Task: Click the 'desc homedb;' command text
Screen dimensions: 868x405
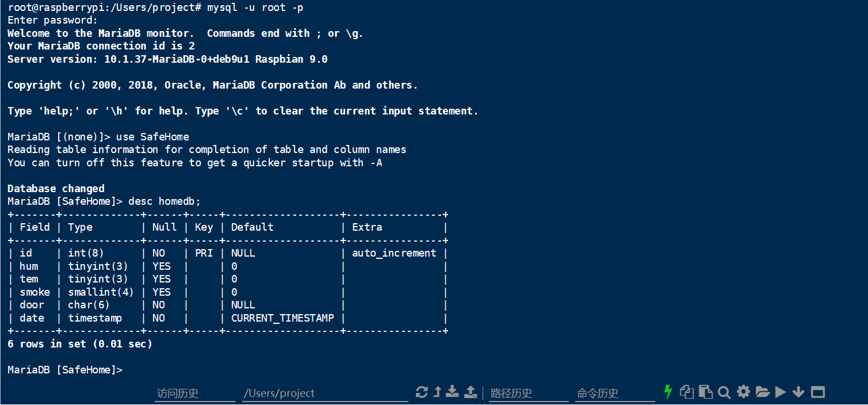Action: pyautogui.click(x=165, y=201)
